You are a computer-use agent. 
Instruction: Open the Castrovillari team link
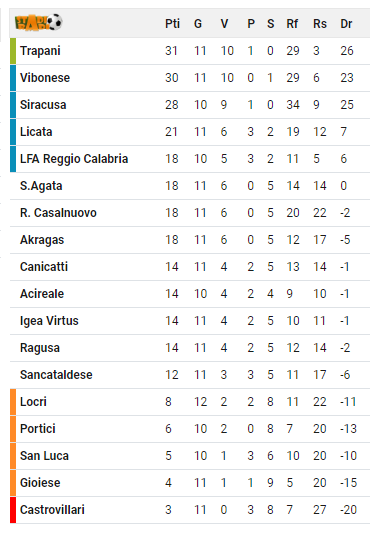pyautogui.click(x=52, y=510)
